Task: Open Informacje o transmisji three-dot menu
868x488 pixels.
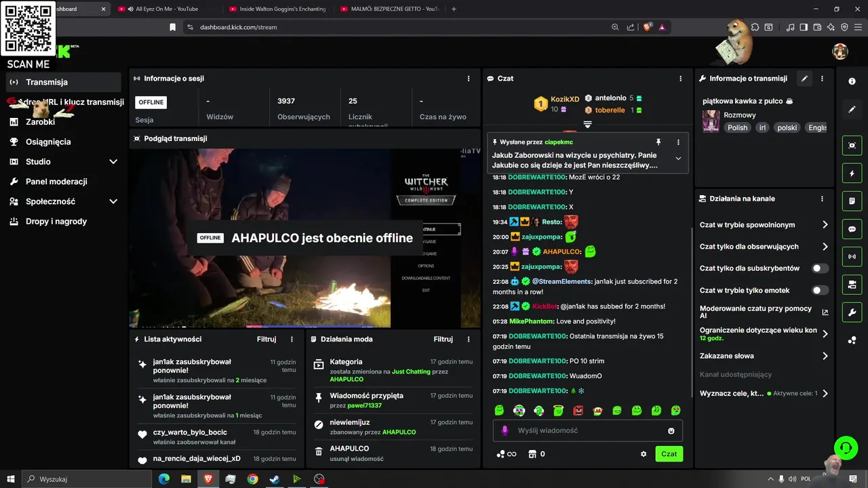Action: click(x=822, y=79)
